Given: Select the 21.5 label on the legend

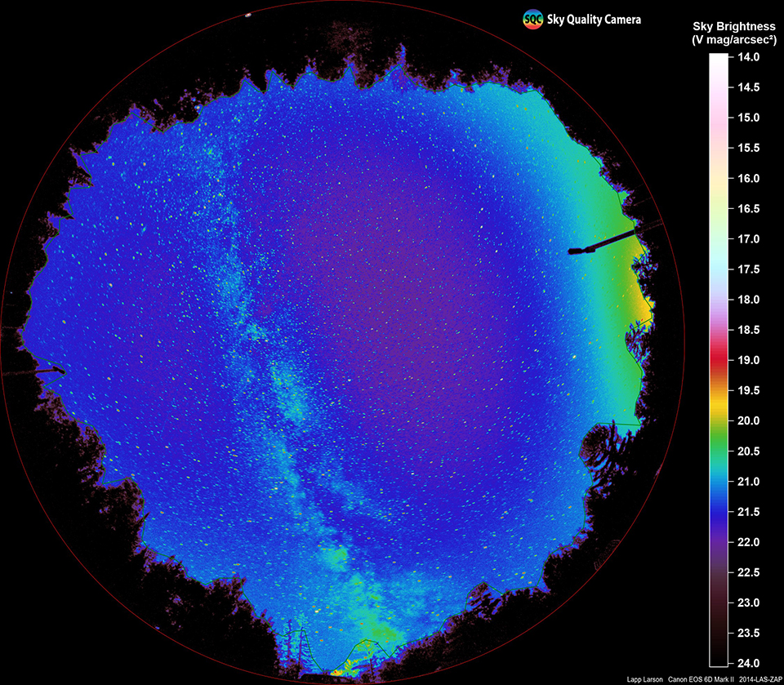Looking at the screenshot, I should pyautogui.click(x=749, y=512).
